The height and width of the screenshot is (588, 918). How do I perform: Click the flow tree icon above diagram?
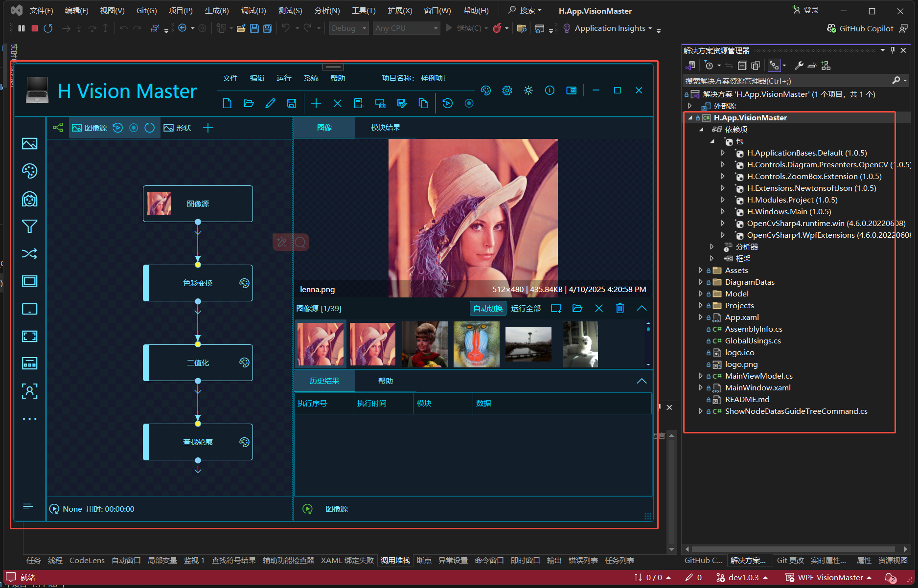click(x=58, y=128)
